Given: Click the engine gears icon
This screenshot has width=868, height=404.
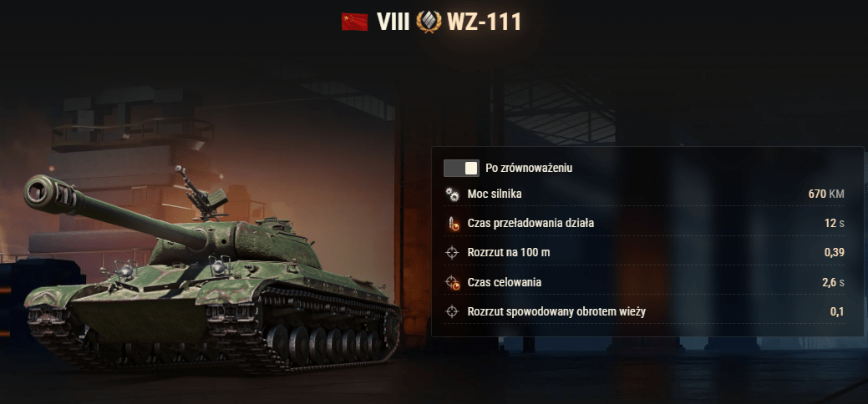Looking at the screenshot, I should pyautogui.click(x=452, y=194).
